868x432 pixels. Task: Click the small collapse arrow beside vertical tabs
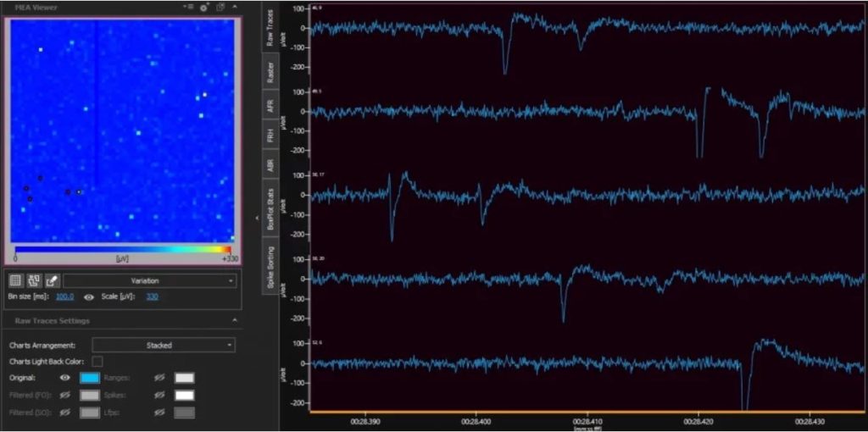pyautogui.click(x=257, y=218)
